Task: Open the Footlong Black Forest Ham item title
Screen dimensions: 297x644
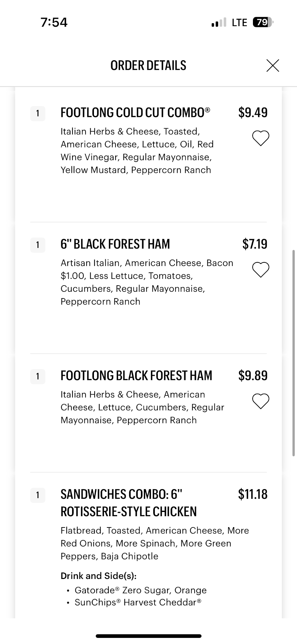Action: (x=136, y=375)
